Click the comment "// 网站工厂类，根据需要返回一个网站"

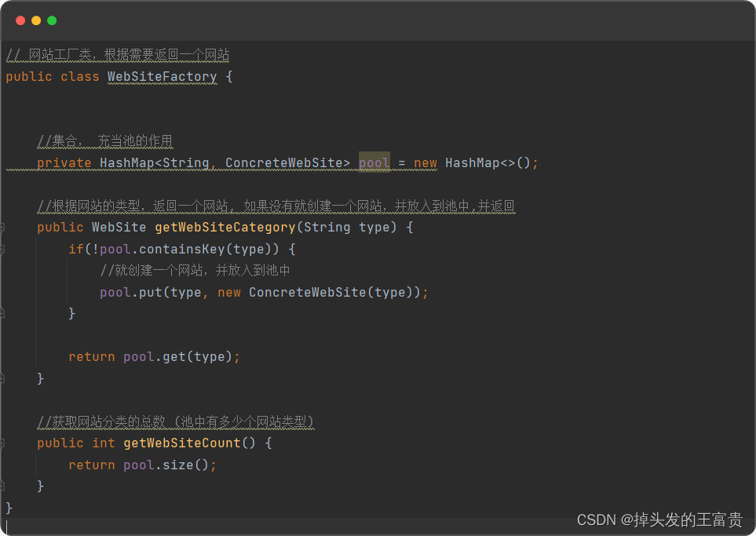[x=118, y=55]
